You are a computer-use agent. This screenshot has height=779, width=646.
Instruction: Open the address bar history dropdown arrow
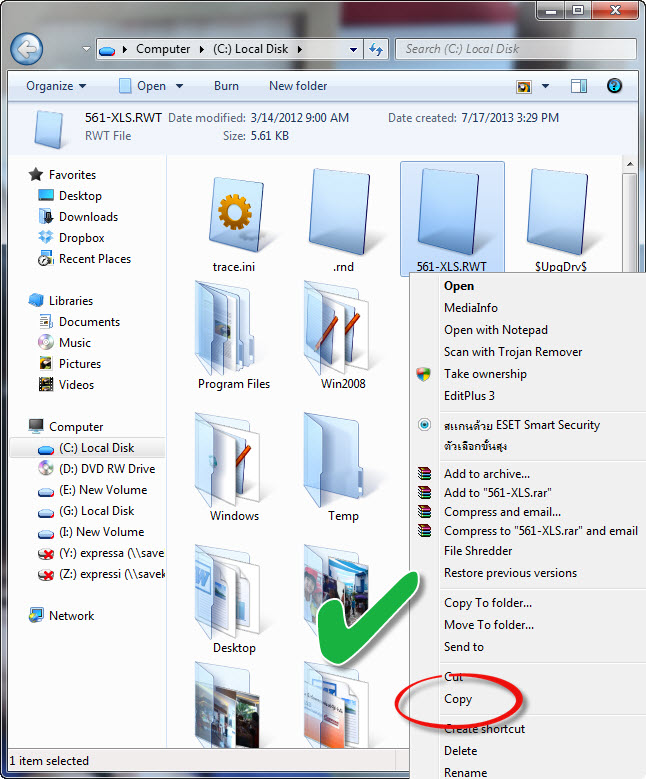pos(354,49)
